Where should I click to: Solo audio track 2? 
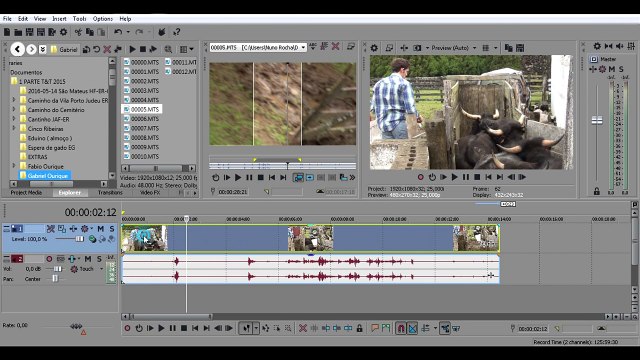coord(99,259)
